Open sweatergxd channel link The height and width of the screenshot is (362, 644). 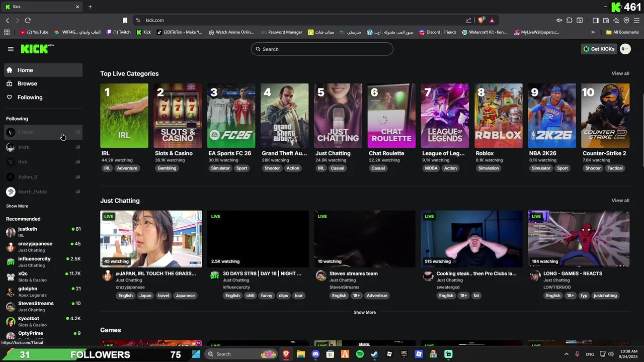(448, 287)
